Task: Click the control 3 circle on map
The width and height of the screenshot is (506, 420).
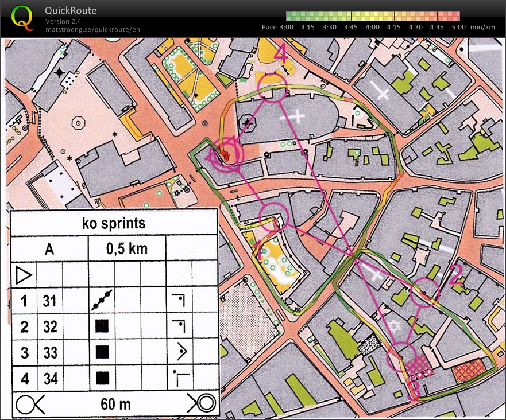Action: coord(401,357)
